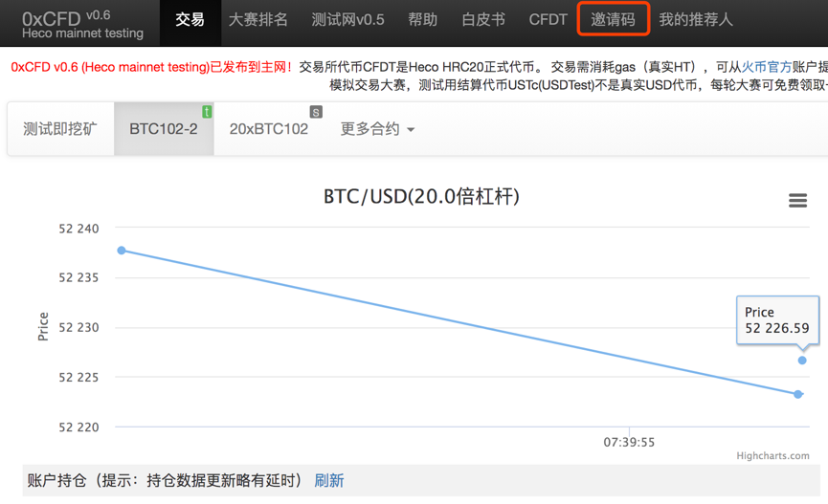Click the highlighted 52 226.59 data point
828x504 pixels.
pyautogui.click(x=802, y=361)
